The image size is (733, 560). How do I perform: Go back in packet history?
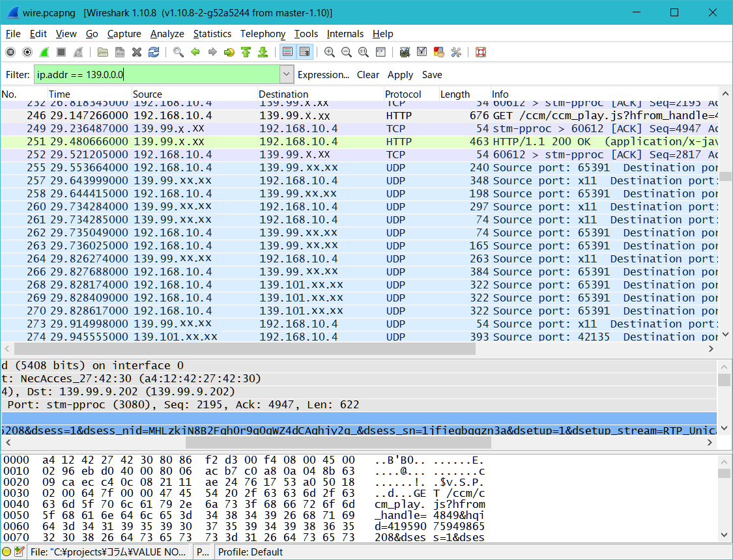195,52
